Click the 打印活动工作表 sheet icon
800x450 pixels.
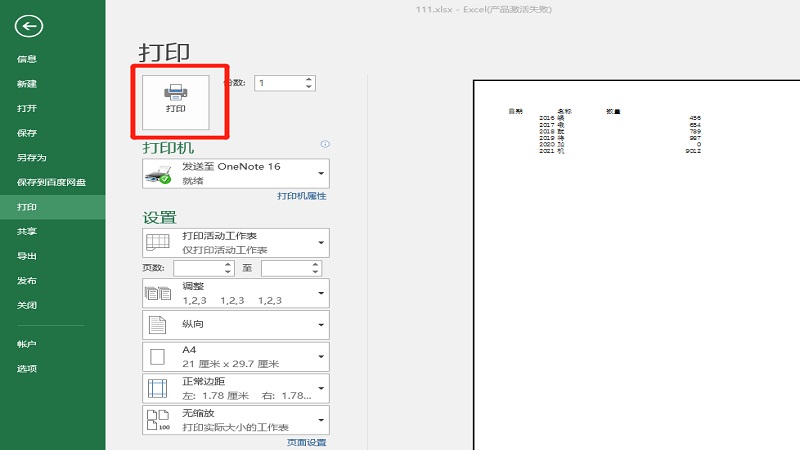tap(158, 243)
